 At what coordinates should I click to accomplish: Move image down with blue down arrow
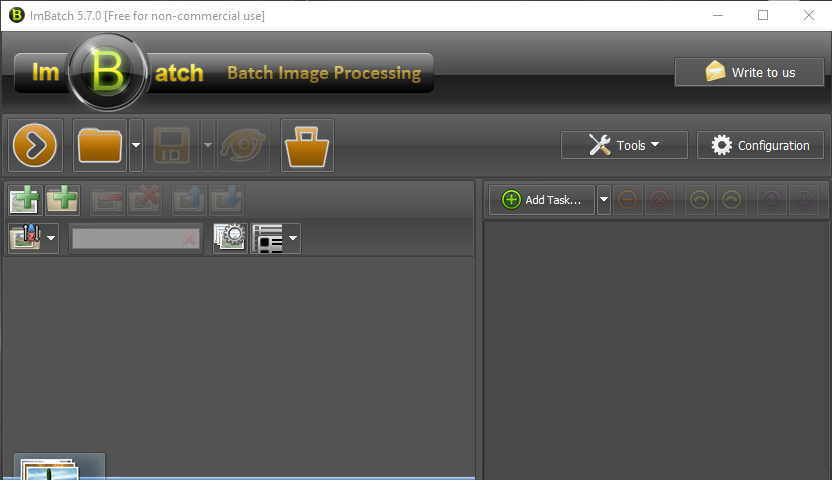click(x=227, y=200)
